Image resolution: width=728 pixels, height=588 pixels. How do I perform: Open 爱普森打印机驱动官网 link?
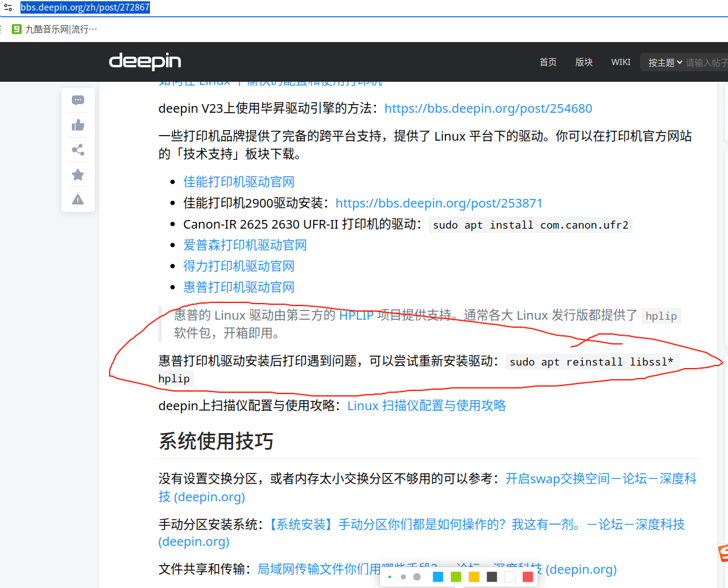coord(245,245)
